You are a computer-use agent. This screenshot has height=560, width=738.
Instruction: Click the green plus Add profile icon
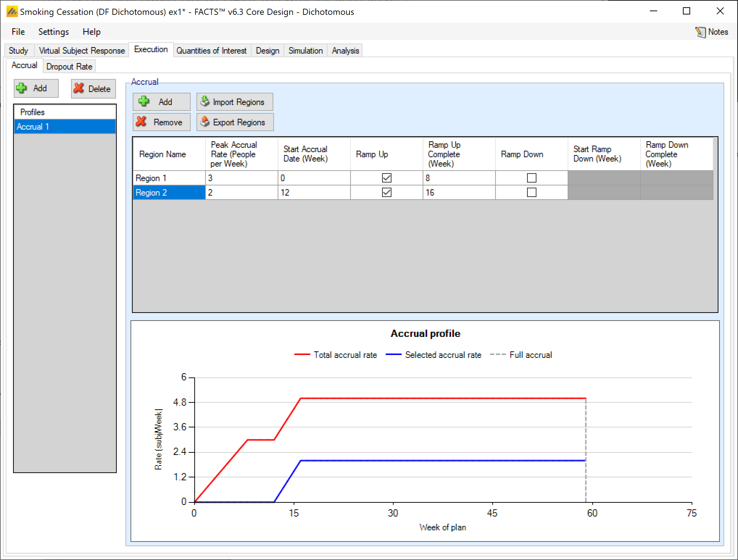pyautogui.click(x=22, y=88)
